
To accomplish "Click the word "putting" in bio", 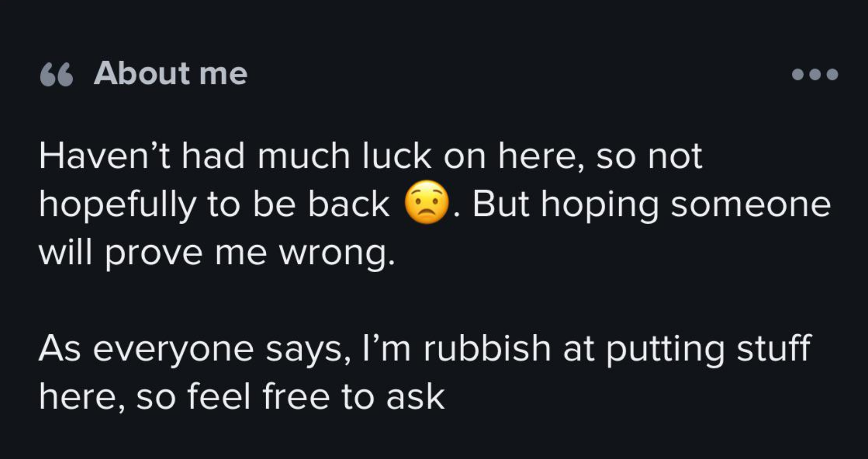I will [665, 349].
